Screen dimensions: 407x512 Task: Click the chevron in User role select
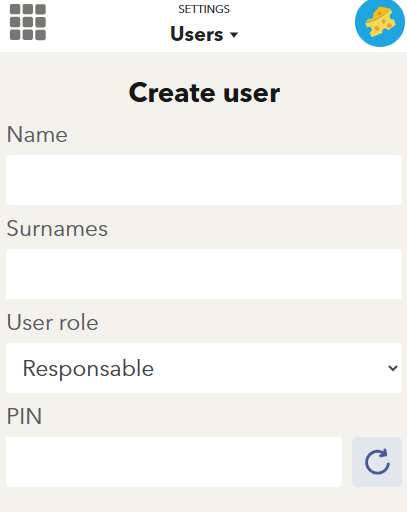coord(393,368)
